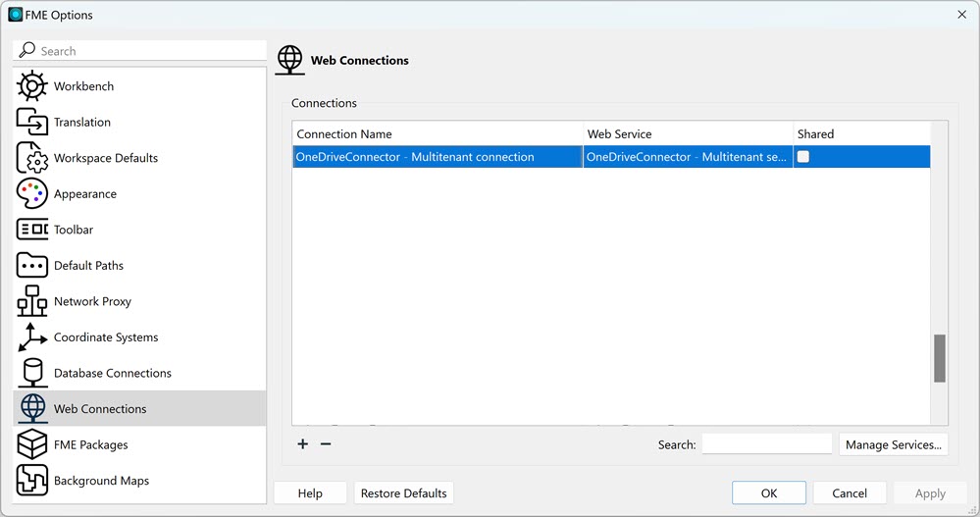Click the Default Paths folder icon
980x517 pixels.
31,265
